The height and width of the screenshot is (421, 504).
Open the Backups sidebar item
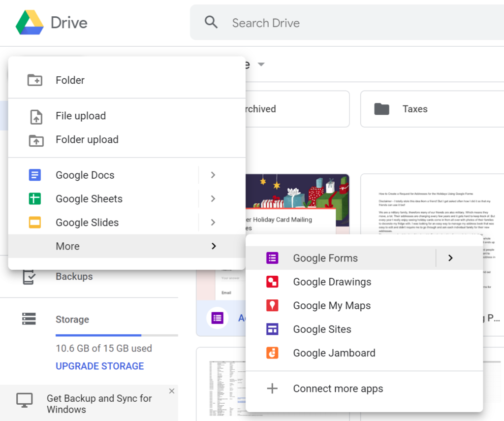(74, 277)
